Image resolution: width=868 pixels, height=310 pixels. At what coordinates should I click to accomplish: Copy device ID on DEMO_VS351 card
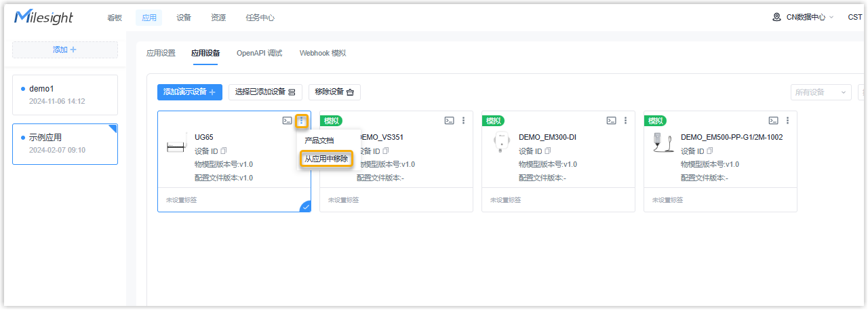(386, 151)
